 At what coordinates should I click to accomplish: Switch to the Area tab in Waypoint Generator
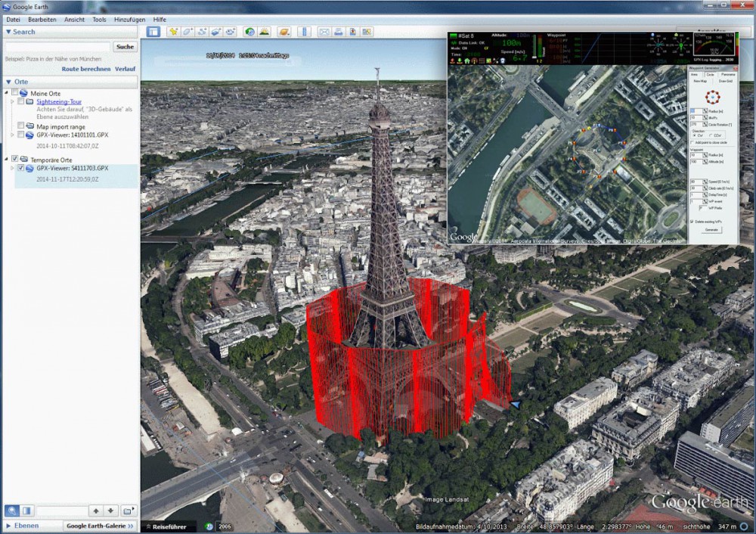[x=694, y=74]
